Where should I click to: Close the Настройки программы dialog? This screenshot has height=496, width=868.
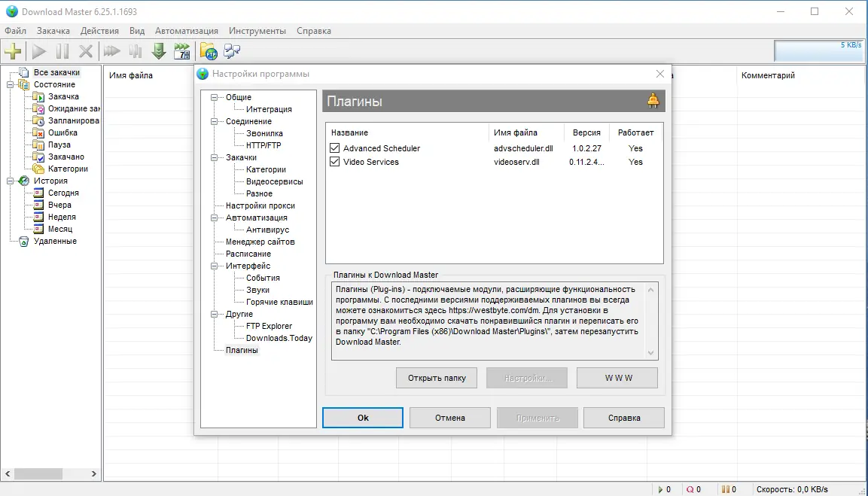tap(660, 74)
